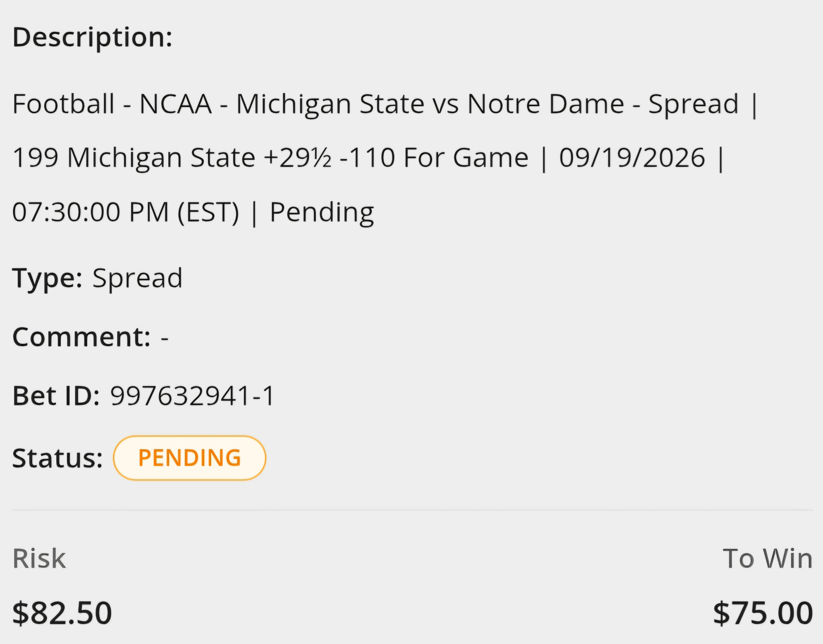823x644 pixels.
Task: Click the Status label
Action: tap(58, 458)
